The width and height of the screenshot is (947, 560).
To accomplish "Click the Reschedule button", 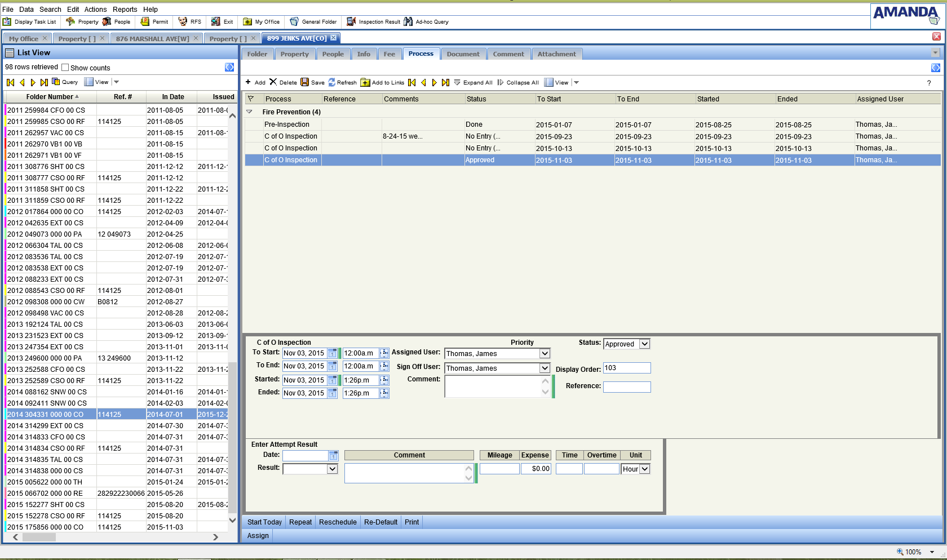I will point(338,522).
